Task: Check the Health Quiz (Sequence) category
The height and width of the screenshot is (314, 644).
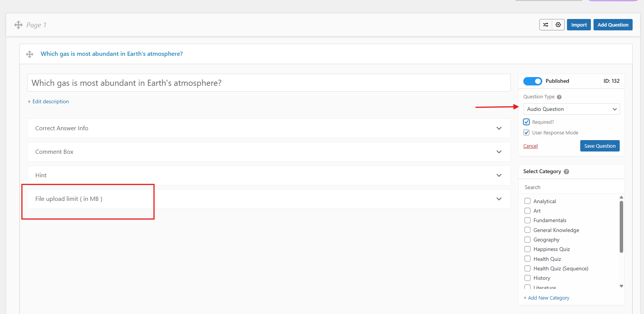Action: pyautogui.click(x=527, y=268)
